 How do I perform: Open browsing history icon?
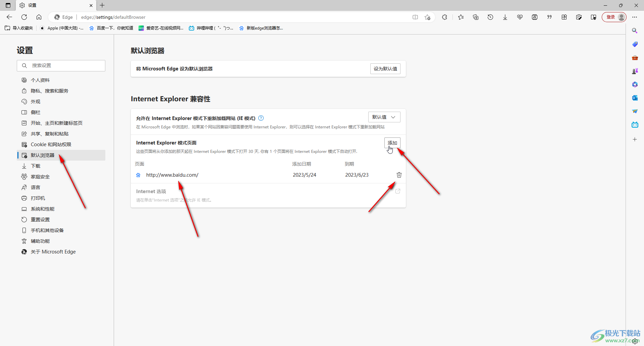(490, 17)
